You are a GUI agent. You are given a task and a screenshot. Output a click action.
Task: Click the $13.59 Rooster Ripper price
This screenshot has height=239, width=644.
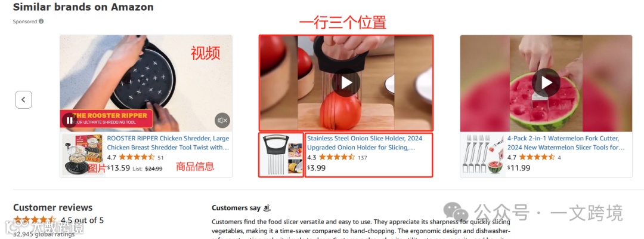[x=119, y=168]
